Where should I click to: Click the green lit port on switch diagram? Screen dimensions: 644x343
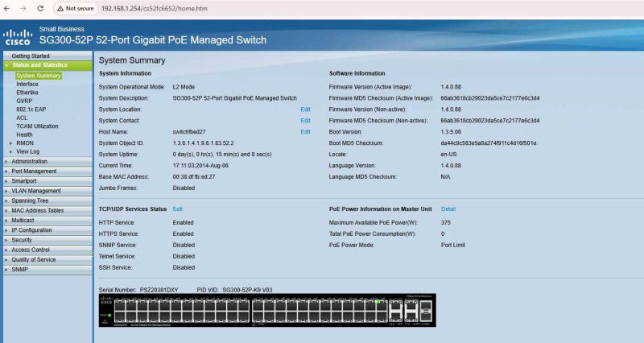(378, 302)
